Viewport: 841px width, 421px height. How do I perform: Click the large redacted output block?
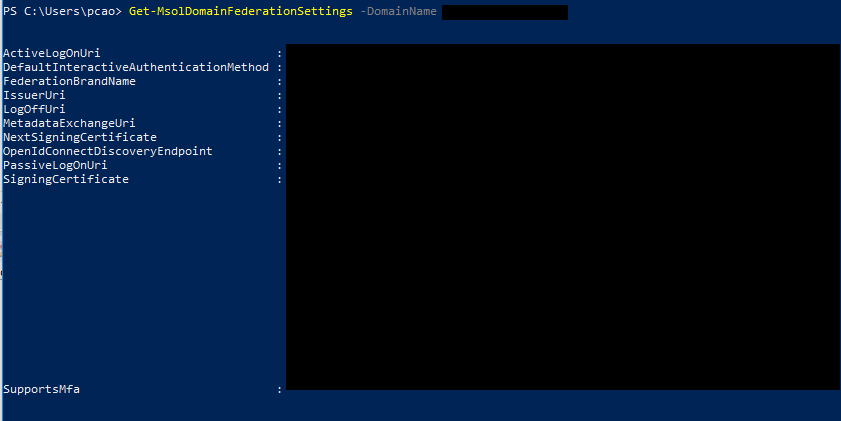coord(562,216)
